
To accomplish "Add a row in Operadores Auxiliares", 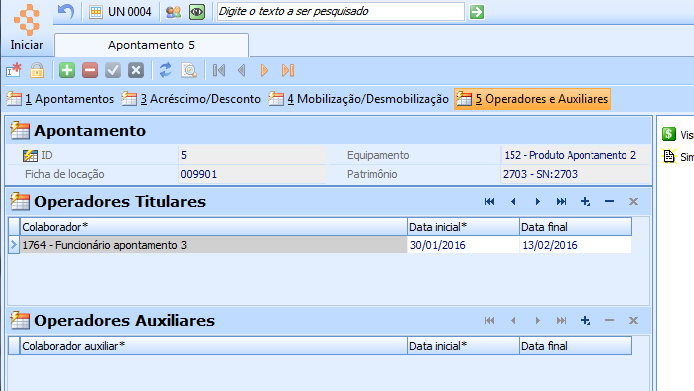I will point(585,321).
